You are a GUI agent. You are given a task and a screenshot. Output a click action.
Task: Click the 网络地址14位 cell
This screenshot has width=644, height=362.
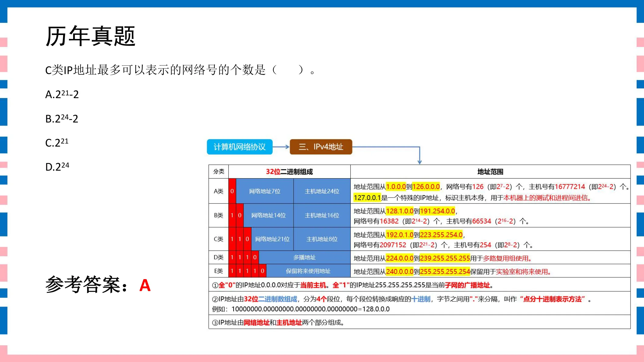click(268, 215)
